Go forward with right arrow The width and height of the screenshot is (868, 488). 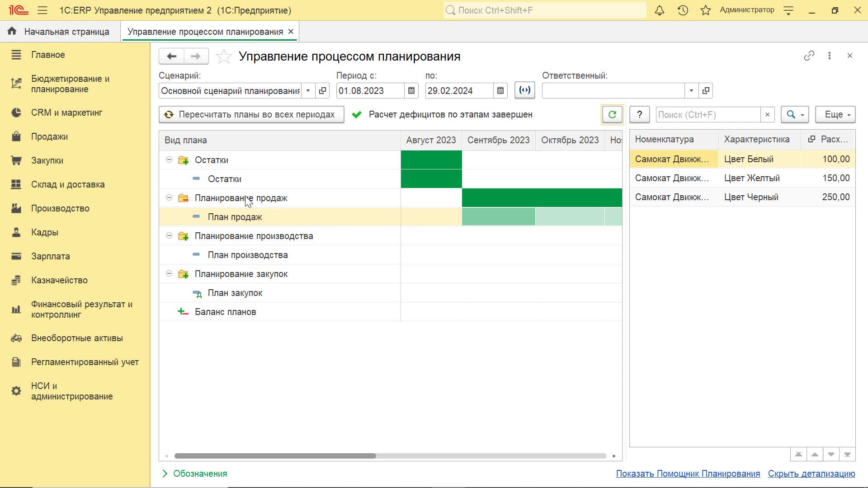pyautogui.click(x=196, y=56)
